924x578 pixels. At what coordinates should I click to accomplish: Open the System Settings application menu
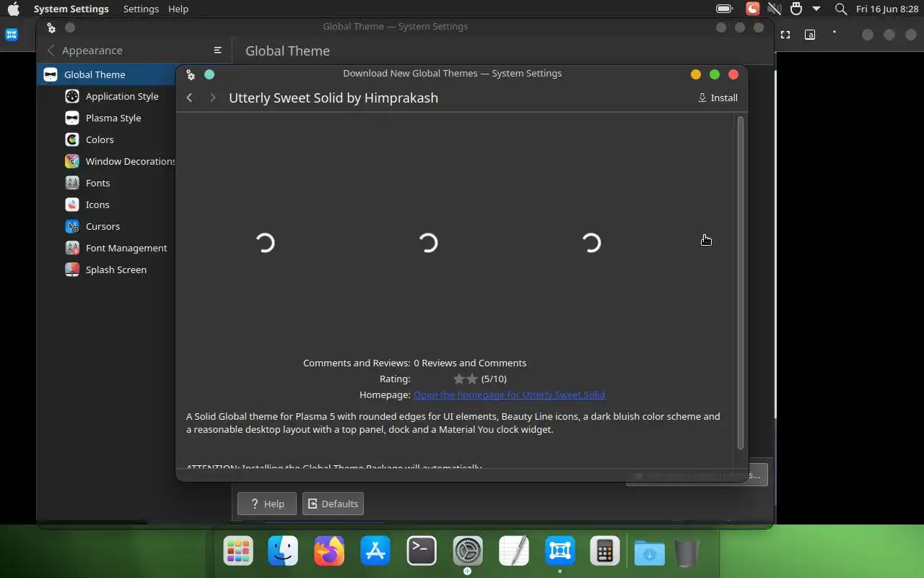point(71,9)
